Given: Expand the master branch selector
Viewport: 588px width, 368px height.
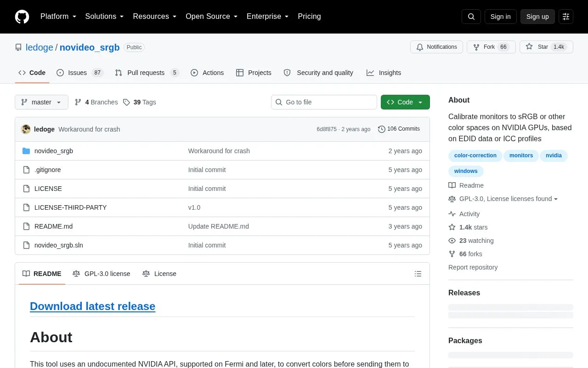Looking at the screenshot, I should [x=41, y=102].
